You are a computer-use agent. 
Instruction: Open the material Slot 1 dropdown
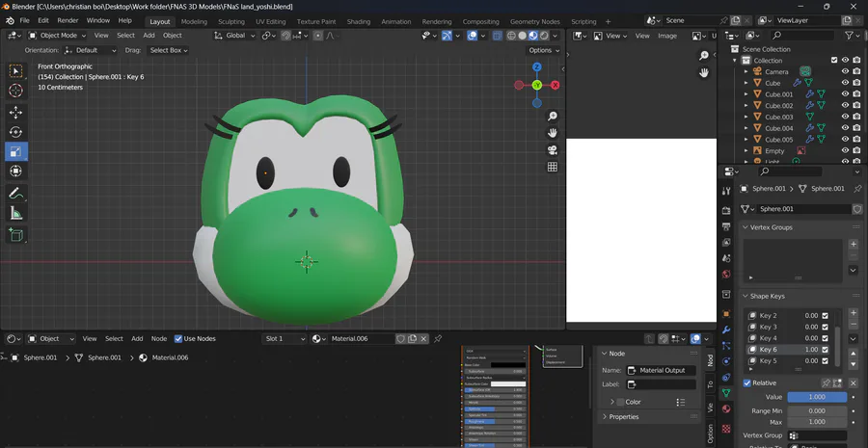click(x=285, y=338)
